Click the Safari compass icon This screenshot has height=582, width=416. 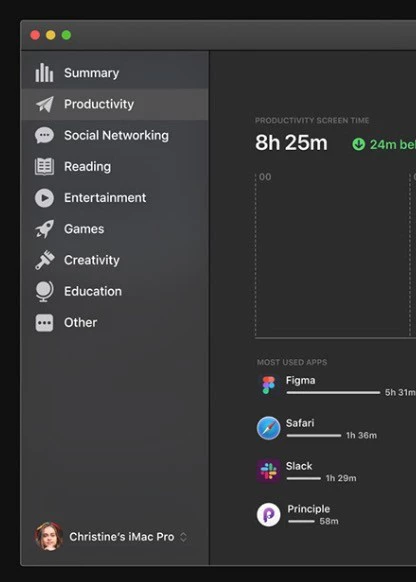(x=268, y=428)
